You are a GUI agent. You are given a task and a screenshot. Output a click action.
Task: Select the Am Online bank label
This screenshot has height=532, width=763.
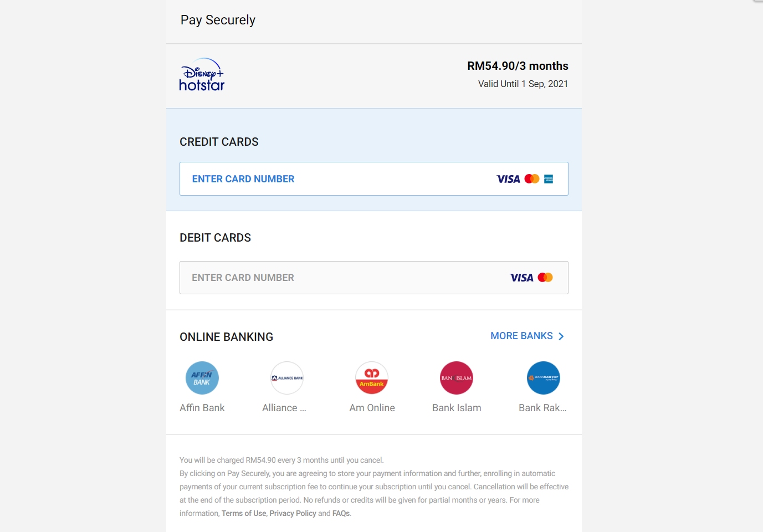(372, 408)
